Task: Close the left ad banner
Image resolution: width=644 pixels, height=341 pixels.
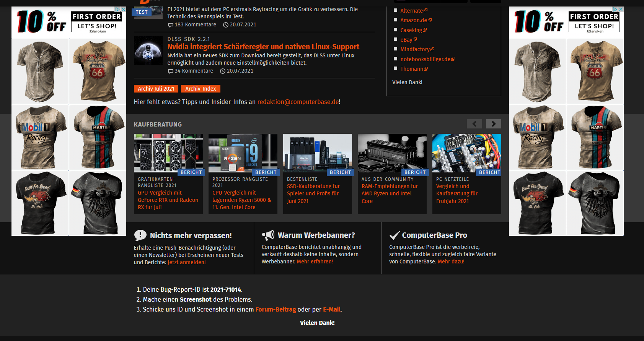Action: tap(124, 9)
